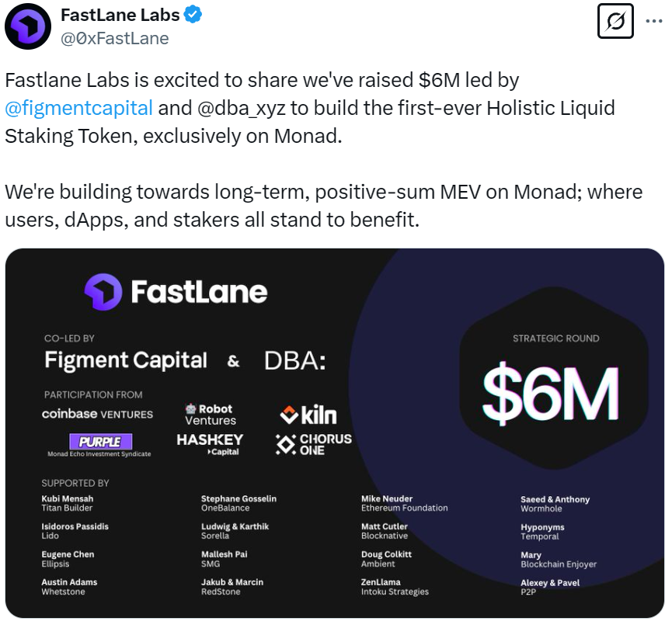Click the Coinbase Ventures logo
The width and height of the screenshot is (672, 625).
97,414
